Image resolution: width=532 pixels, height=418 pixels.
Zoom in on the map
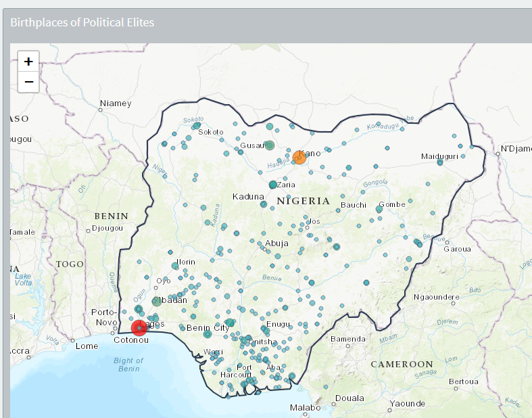(x=28, y=62)
